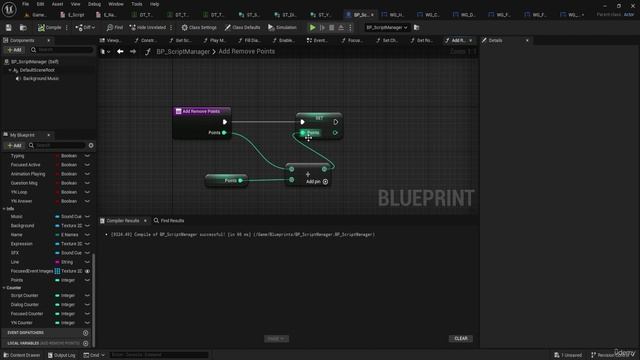Click the Eject button in toolbar

341,28
